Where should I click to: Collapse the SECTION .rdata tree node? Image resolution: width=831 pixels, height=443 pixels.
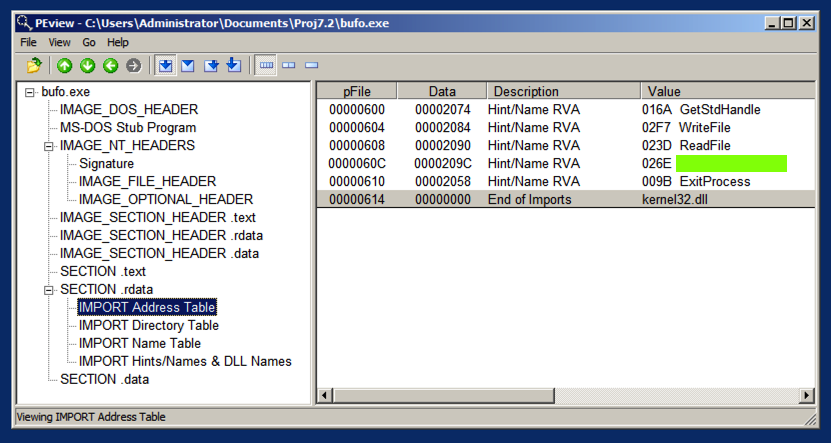pos(49,290)
